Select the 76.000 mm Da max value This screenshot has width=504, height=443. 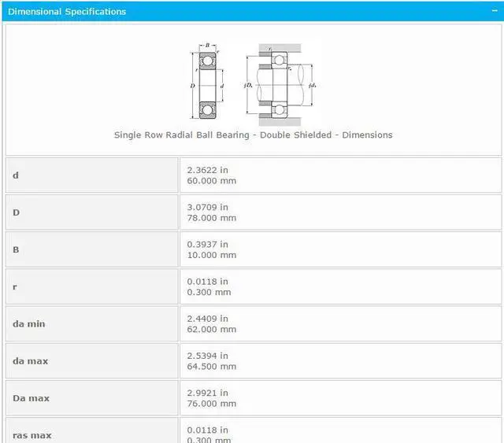coord(211,404)
